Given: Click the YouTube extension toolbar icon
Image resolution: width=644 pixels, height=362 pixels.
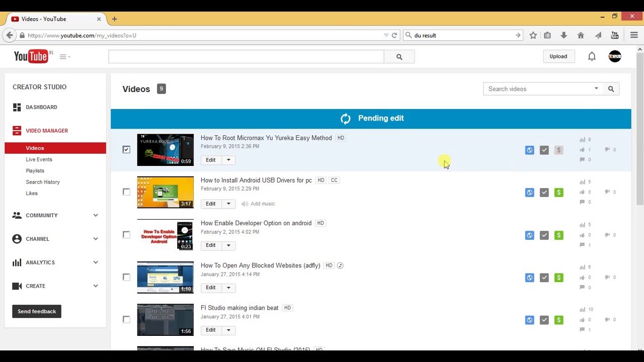Looking at the screenshot, I should coord(615,35).
